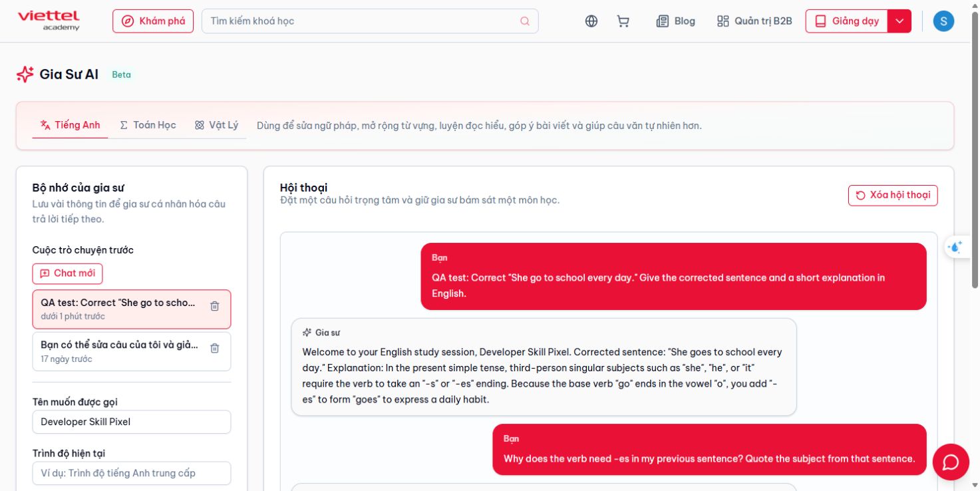Click the Trình độ hiện tại field
This screenshot has width=980, height=491.
click(x=132, y=473)
